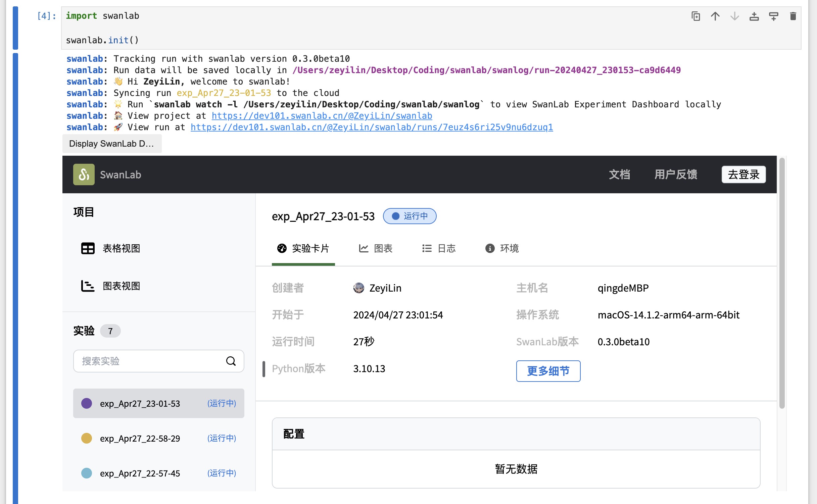Image resolution: width=817 pixels, height=504 pixels.
Task: Click the 去登录 login button
Action: click(743, 174)
